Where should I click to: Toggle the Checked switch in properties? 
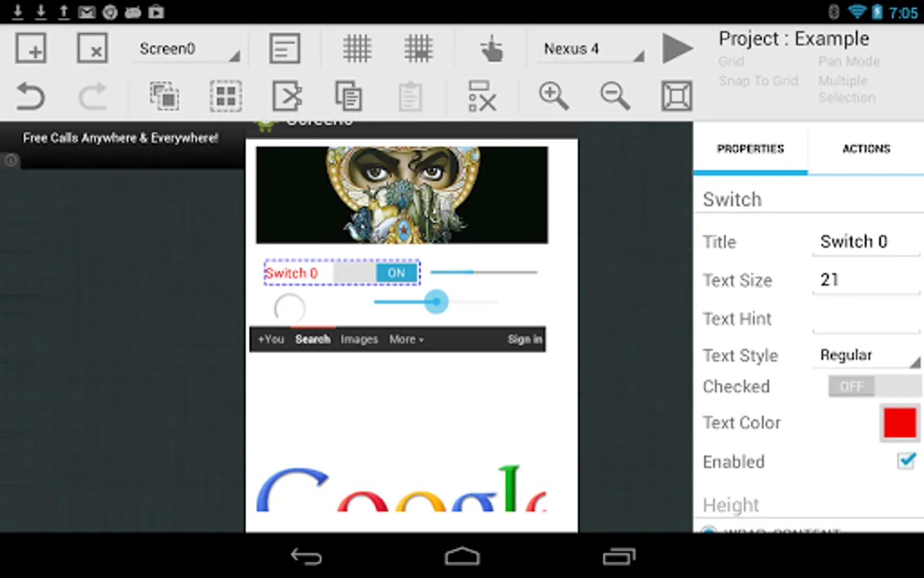pyautogui.click(x=875, y=386)
